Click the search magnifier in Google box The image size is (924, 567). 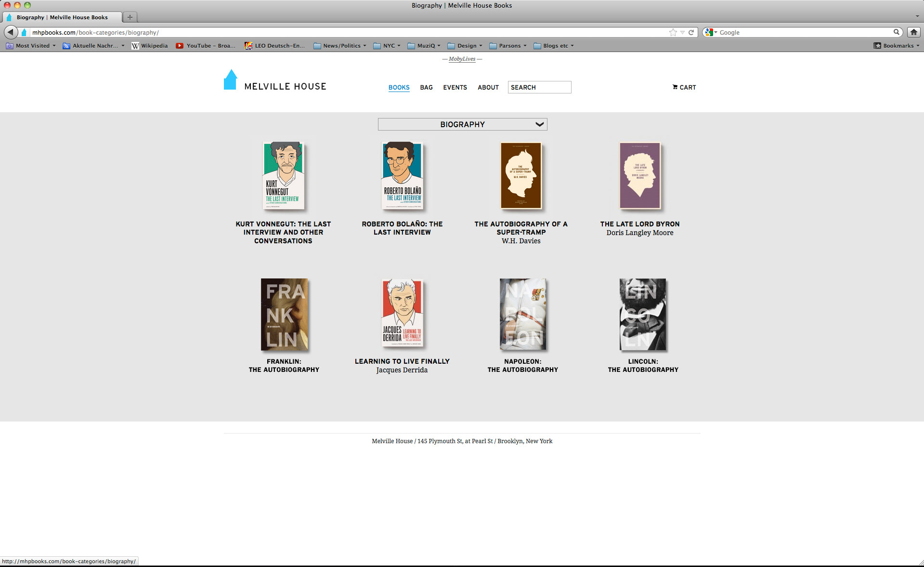point(896,32)
